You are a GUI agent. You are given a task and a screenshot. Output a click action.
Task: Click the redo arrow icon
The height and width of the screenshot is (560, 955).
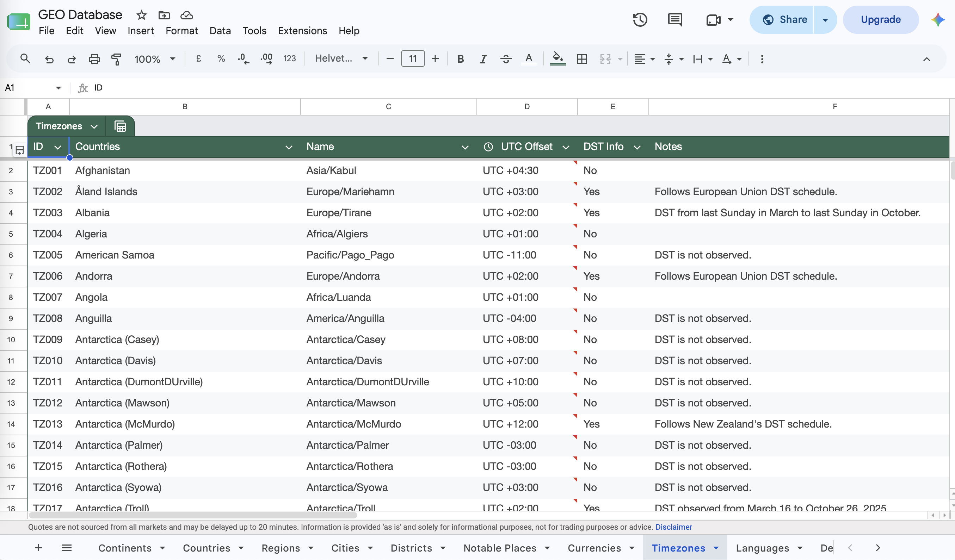click(x=72, y=59)
